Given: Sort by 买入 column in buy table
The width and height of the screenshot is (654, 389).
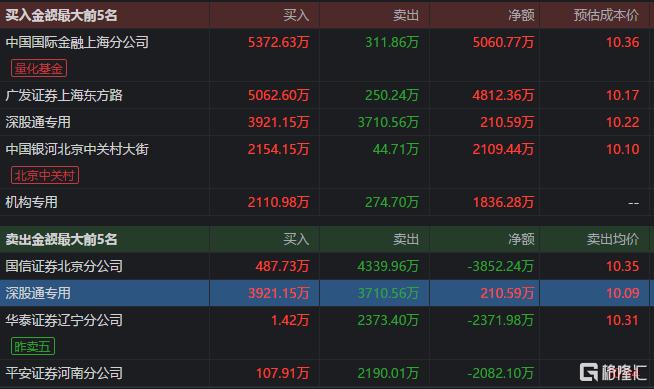Looking at the screenshot, I should coord(296,15).
